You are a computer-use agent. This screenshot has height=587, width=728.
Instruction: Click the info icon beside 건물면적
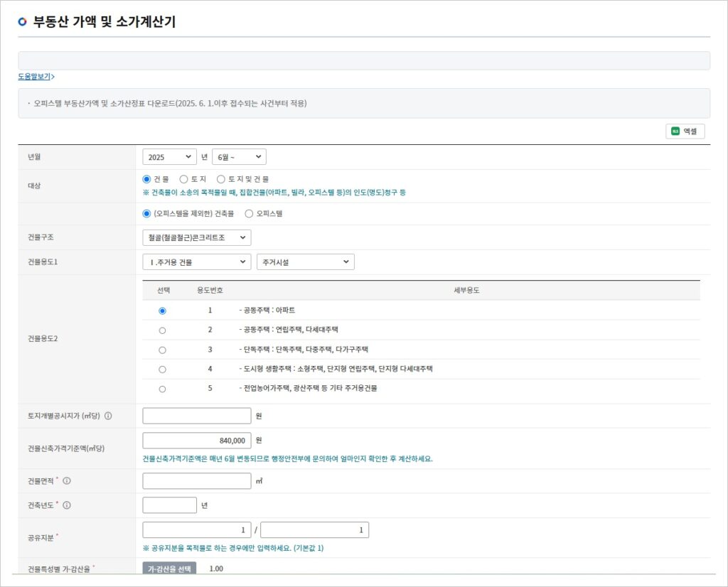[67, 481]
